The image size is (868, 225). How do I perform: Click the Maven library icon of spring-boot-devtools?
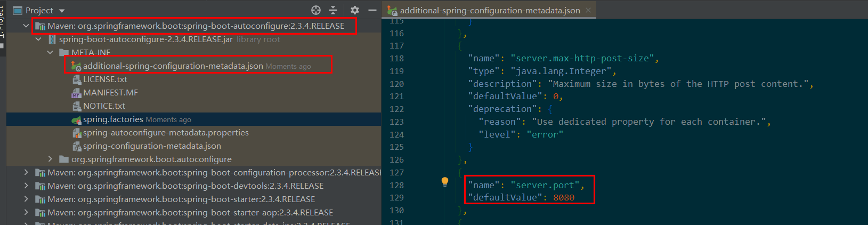pos(40,186)
